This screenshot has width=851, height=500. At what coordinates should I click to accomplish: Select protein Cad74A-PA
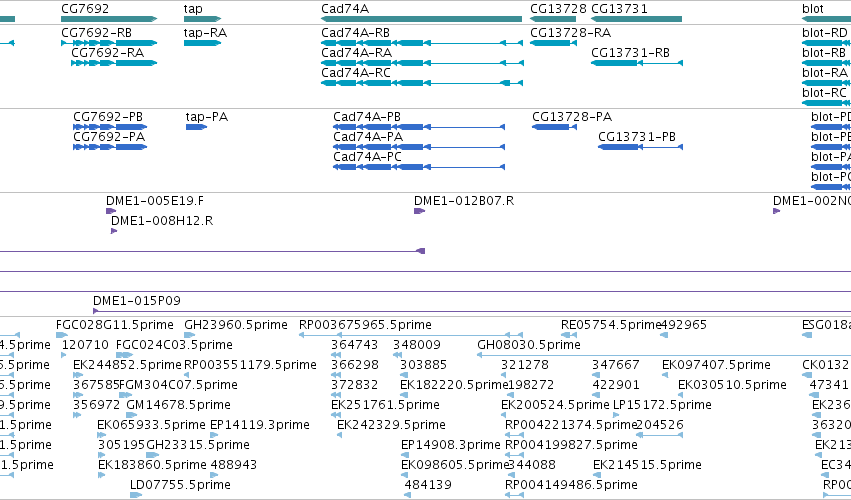click(419, 147)
